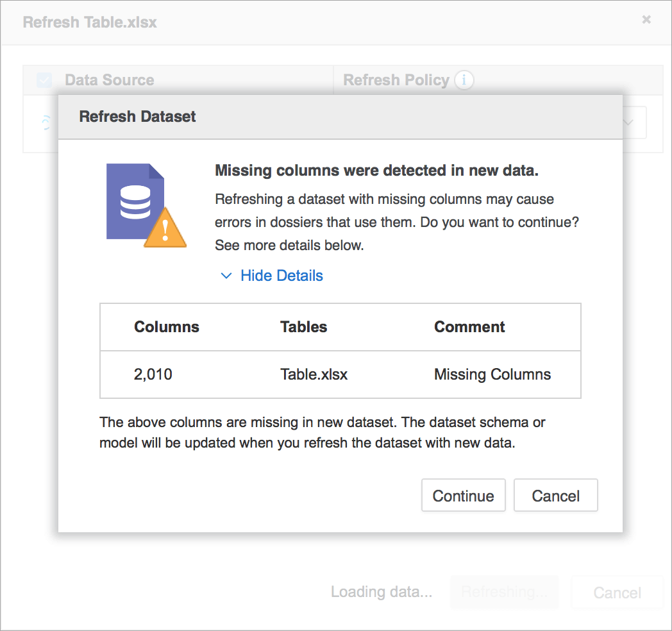This screenshot has height=631, width=672.
Task: Click Cancel in the background Refresh window
Action: point(617,593)
